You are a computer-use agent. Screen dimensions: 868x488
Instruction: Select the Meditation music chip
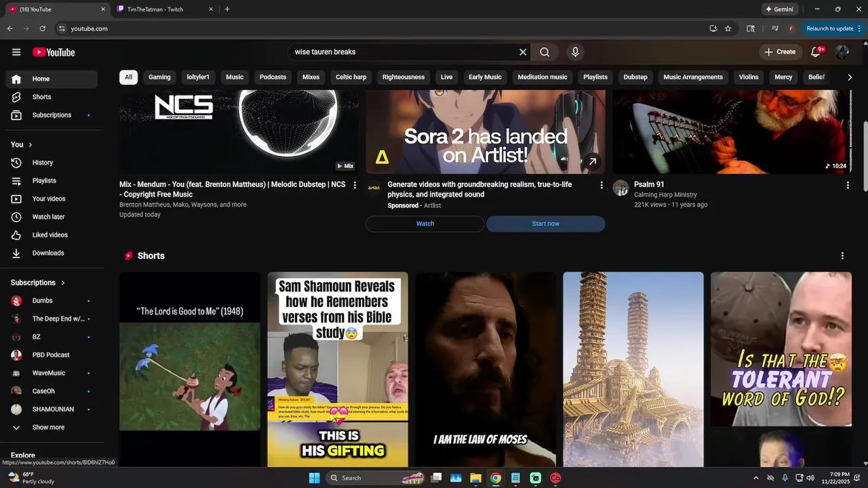(x=542, y=77)
